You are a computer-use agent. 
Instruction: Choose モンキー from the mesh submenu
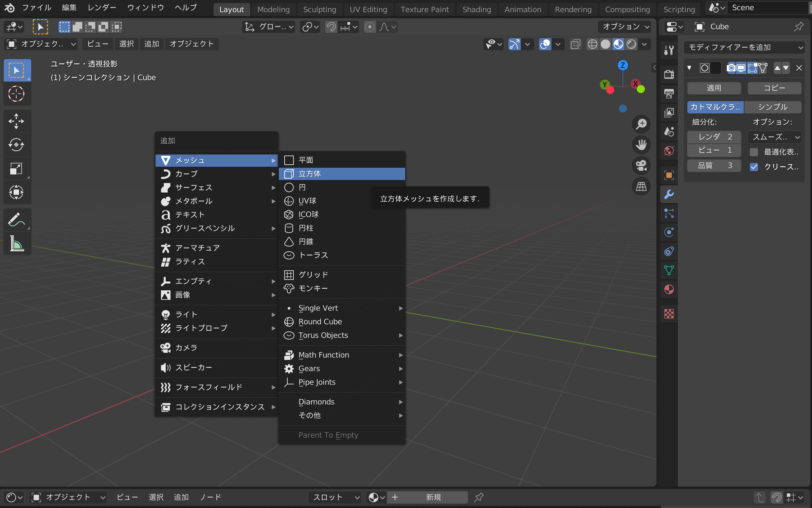click(312, 288)
